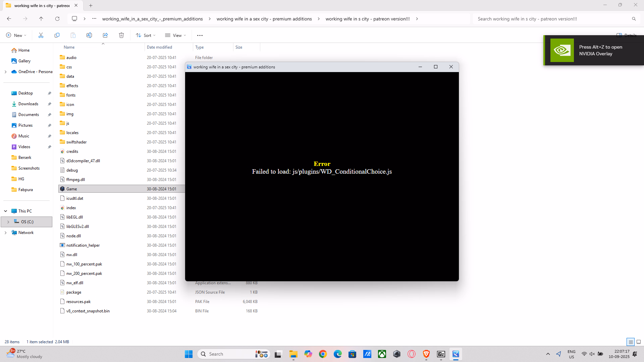
Task: Click the Cut scissors icon in toolbar
Action: [x=41, y=35]
